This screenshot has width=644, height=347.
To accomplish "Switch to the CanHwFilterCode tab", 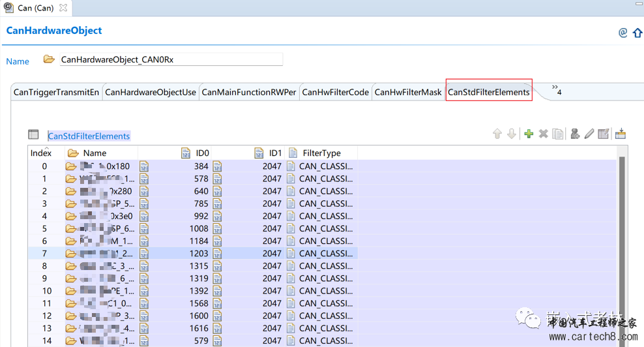I will 335,92.
